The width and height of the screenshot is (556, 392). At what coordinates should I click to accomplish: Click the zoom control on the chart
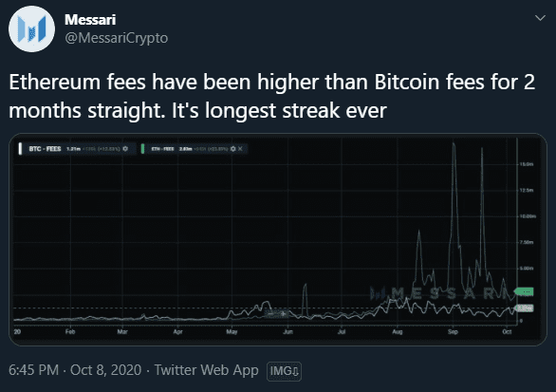277,313
